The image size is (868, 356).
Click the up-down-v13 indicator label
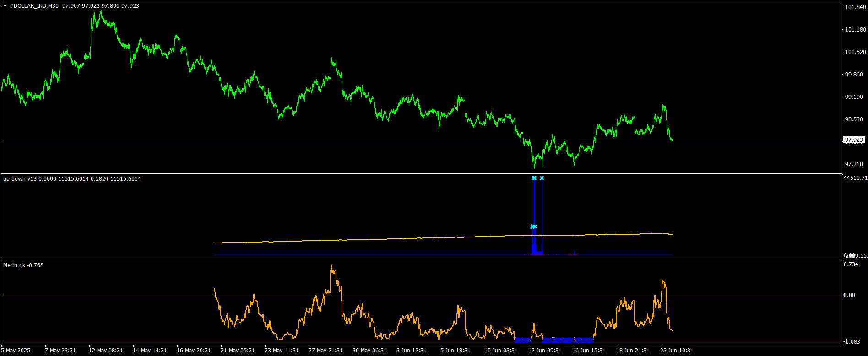point(20,179)
